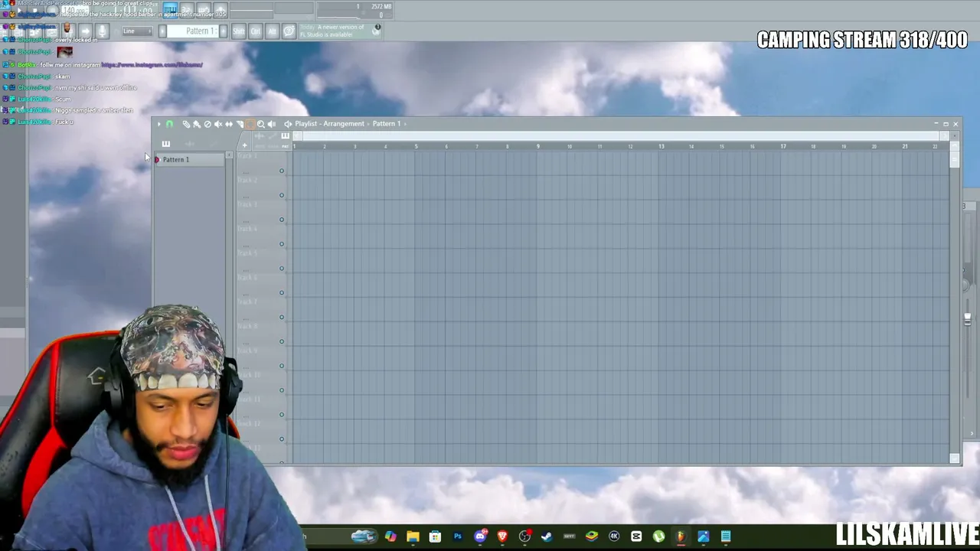
Task: Open Steam from the taskbar
Action: [547, 536]
